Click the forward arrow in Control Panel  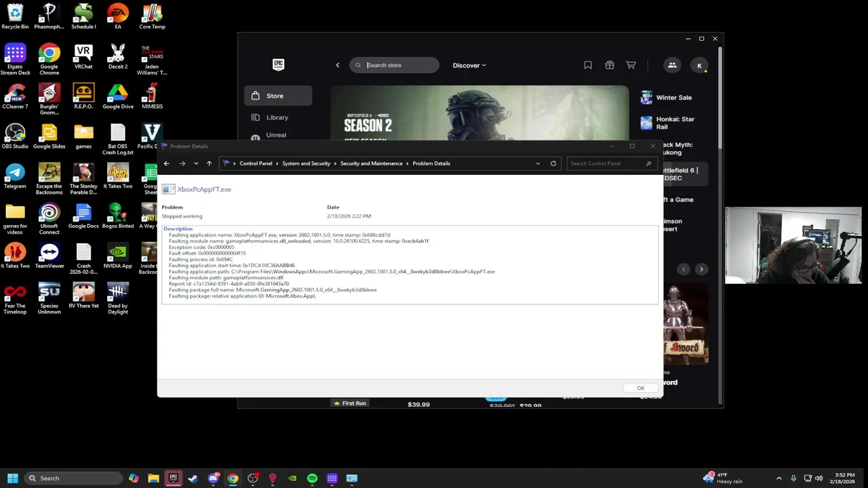tap(182, 163)
